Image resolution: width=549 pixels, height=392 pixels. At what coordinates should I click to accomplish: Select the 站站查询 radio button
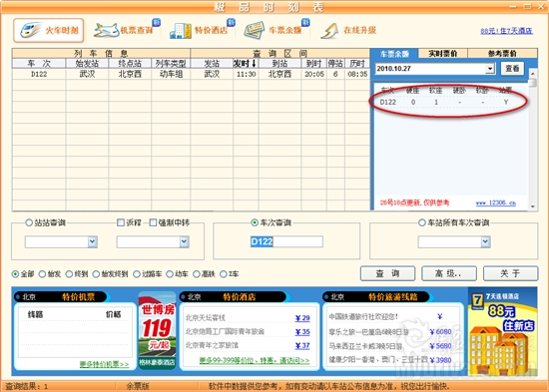(x=29, y=222)
